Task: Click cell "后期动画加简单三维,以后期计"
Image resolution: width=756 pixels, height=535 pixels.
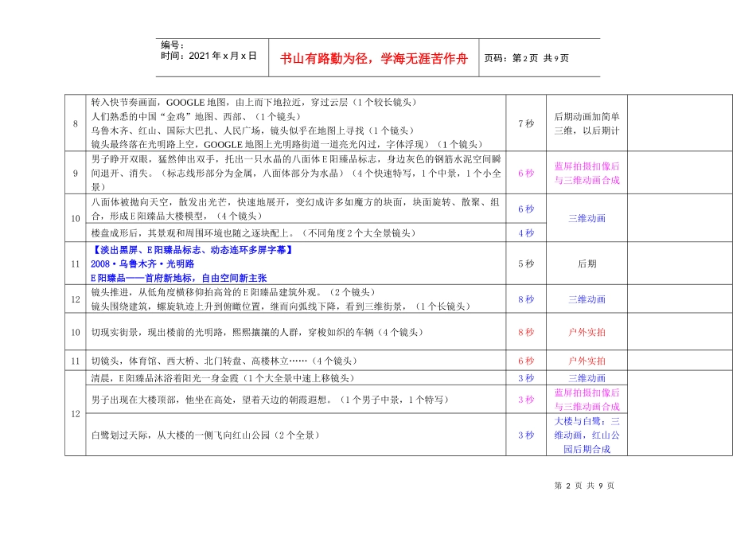Action: pyautogui.click(x=586, y=123)
